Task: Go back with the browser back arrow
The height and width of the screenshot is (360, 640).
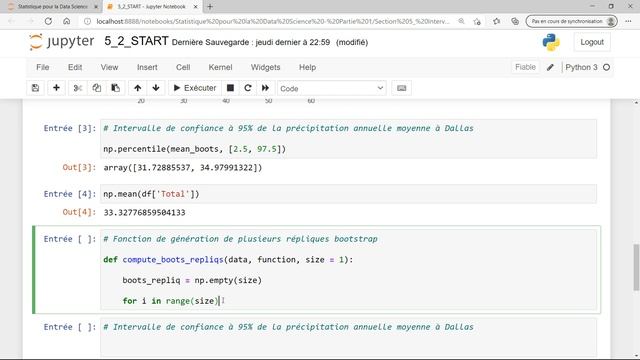Action: click(x=11, y=21)
